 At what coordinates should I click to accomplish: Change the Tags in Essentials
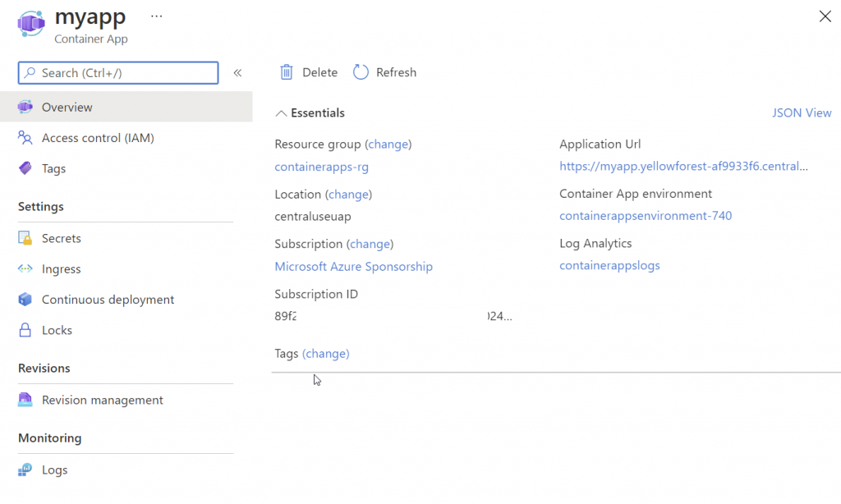325,354
